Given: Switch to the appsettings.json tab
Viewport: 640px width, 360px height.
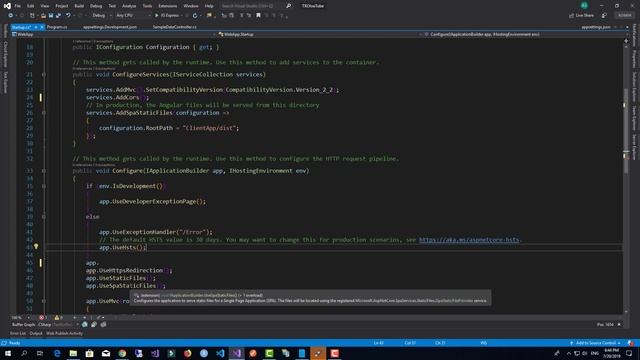Looking at the screenshot, I should click(596, 27).
